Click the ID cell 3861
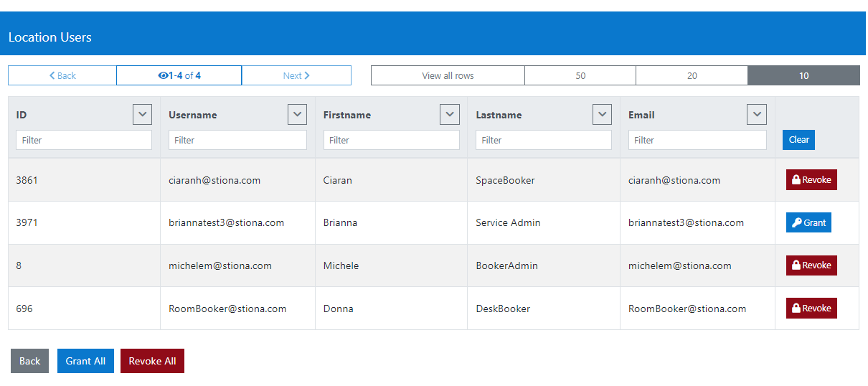 pos(27,180)
